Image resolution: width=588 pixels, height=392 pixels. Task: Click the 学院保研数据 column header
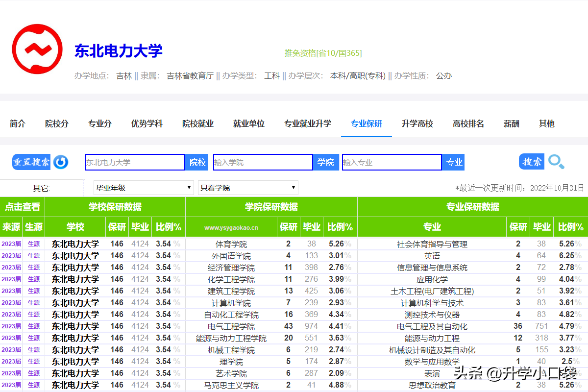click(271, 207)
